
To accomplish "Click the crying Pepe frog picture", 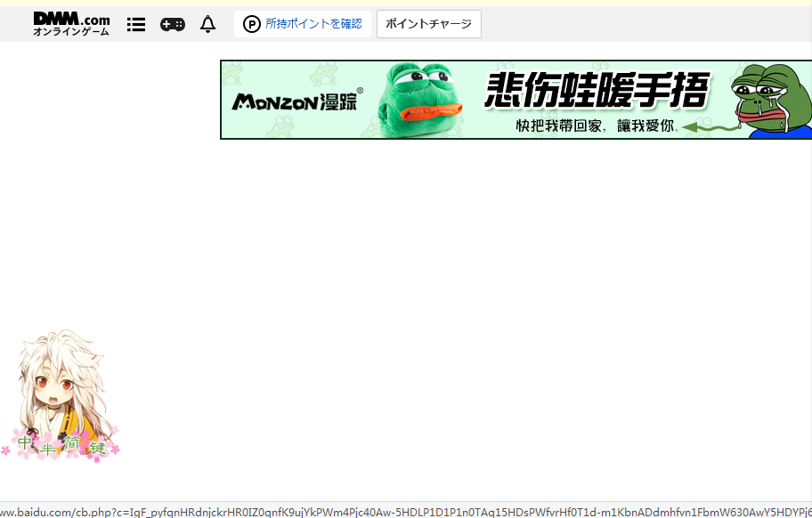I will pos(769,100).
